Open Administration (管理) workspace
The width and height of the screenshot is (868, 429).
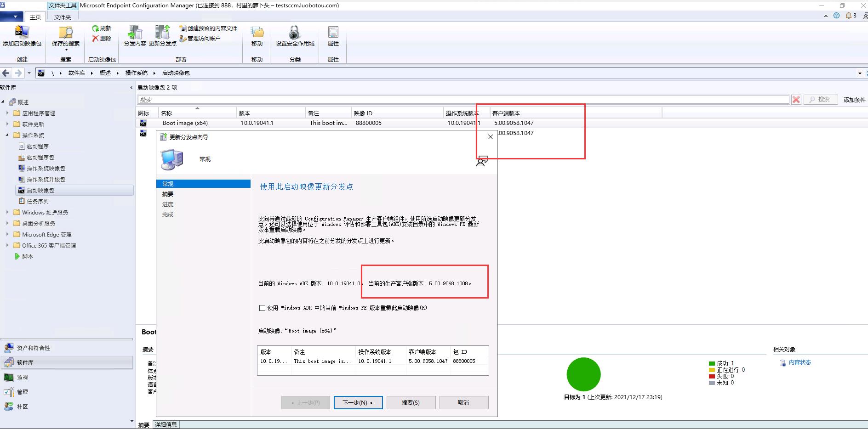click(67, 392)
